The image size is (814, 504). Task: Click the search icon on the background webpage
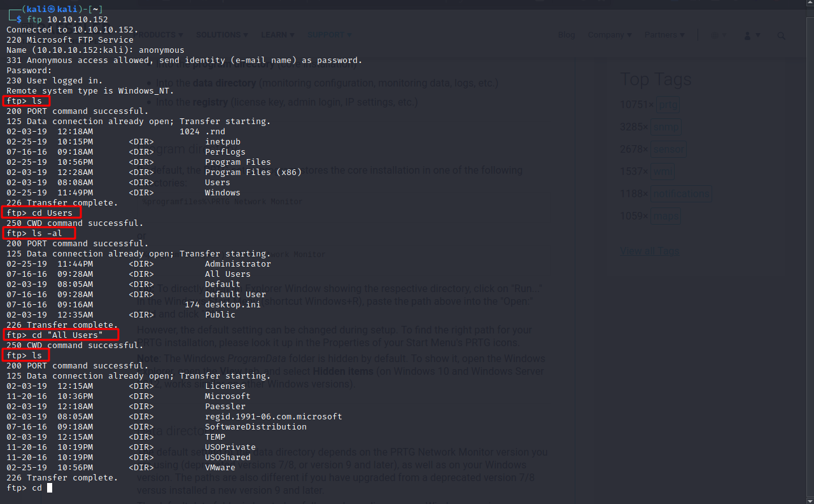tap(782, 36)
